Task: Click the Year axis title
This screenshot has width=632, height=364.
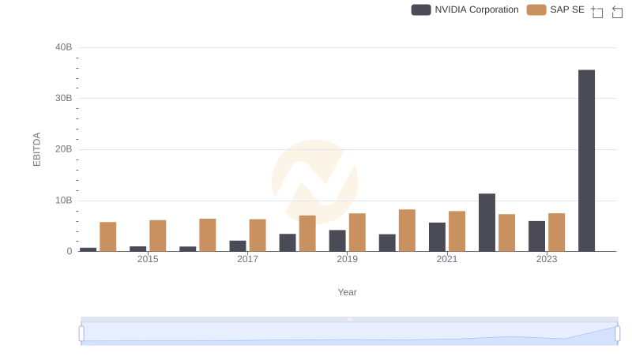Action: pyautogui.click(x=347, y=292)
